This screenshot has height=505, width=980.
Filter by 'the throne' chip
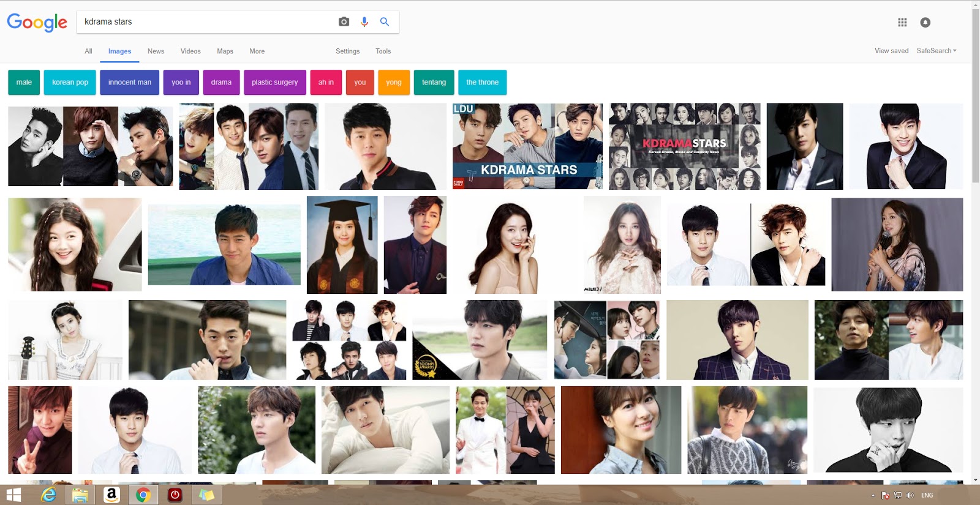(x=482, y=82)
